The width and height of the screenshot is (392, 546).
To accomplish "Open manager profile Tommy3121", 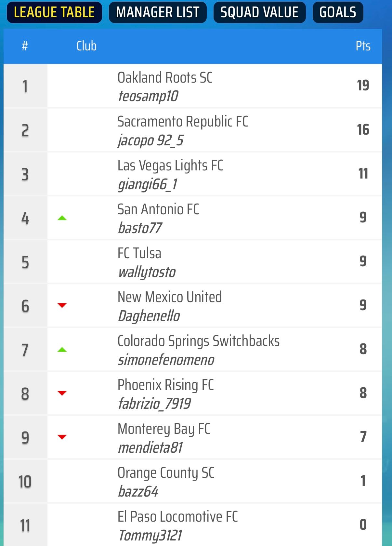I will 150,535.
